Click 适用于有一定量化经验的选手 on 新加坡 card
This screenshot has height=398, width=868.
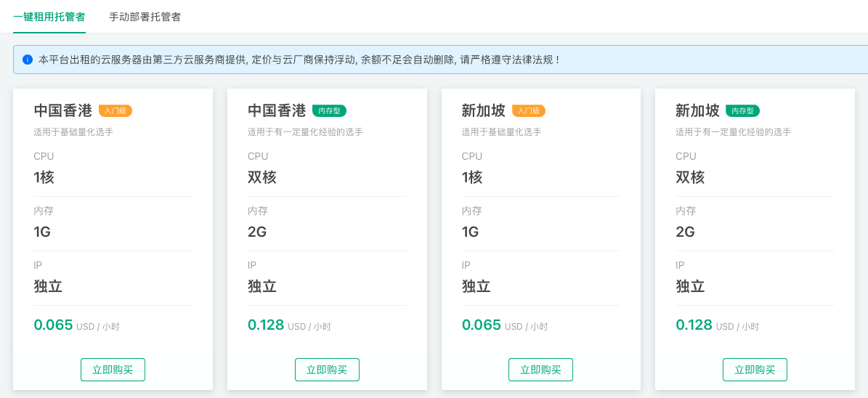(x=733, y=132)
